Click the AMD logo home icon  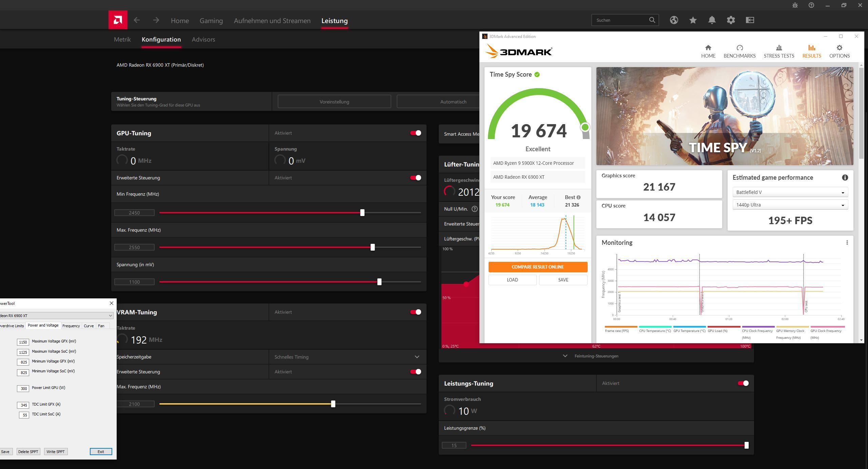[118, 20]
